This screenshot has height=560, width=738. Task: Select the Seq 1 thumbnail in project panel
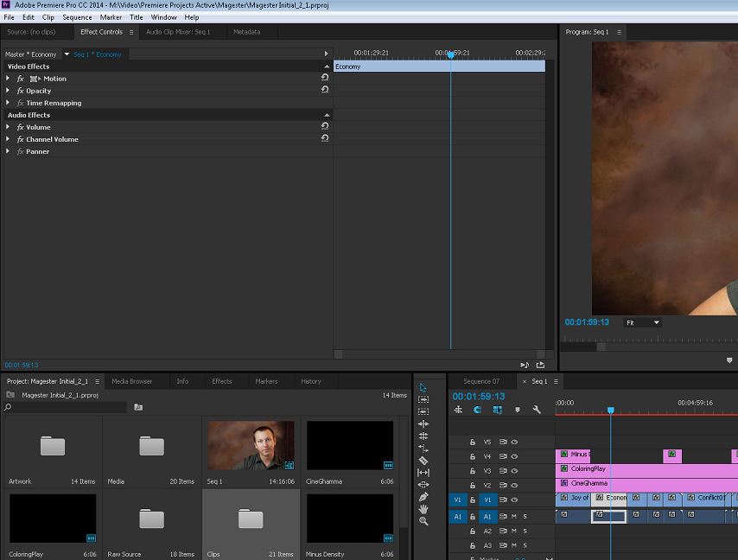point(250,444)
